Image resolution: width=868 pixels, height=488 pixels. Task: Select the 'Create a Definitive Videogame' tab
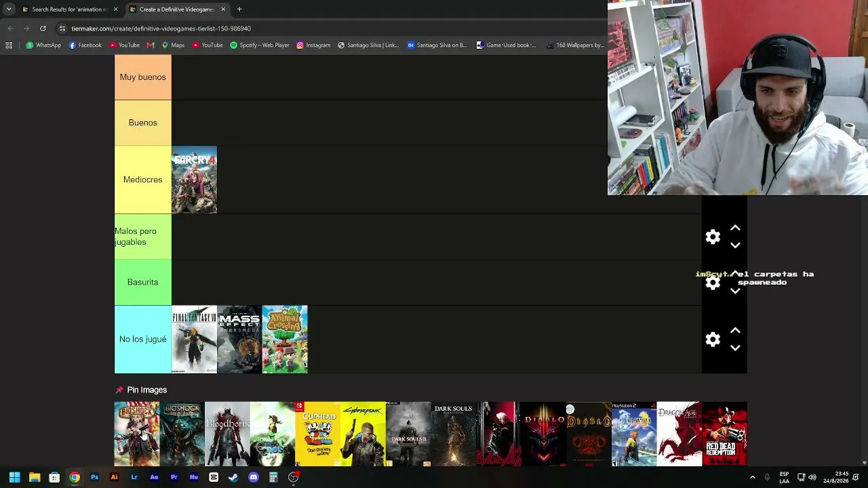pyautogui.click(x=176, y=9)
